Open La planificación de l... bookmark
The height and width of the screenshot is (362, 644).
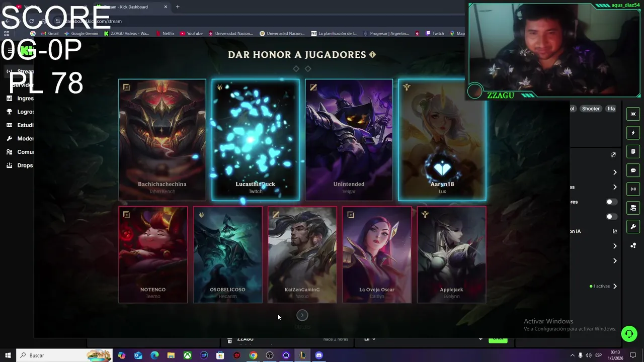pyautogui.click(x=334, y=34)
